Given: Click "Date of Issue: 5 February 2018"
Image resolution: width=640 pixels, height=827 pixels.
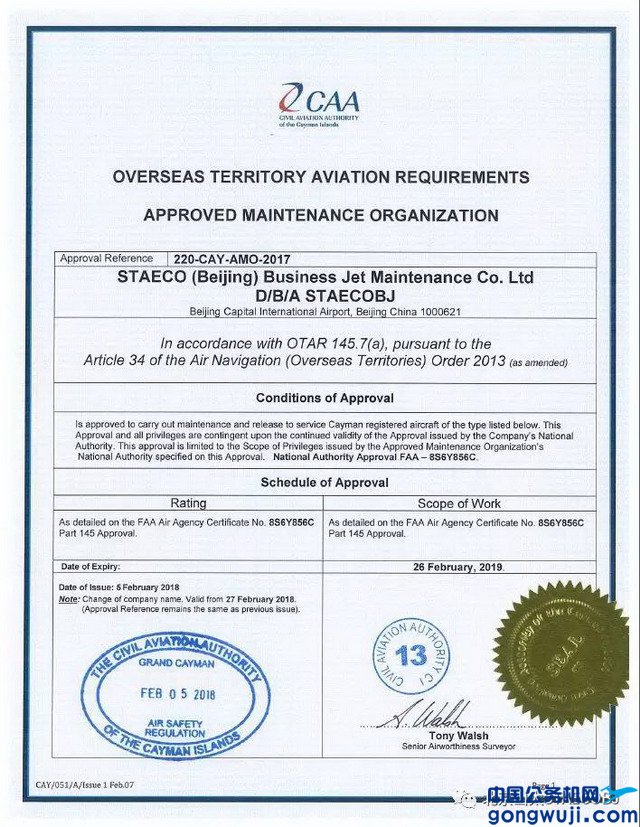Looking at the screenshot, I should tap(119, 587).
